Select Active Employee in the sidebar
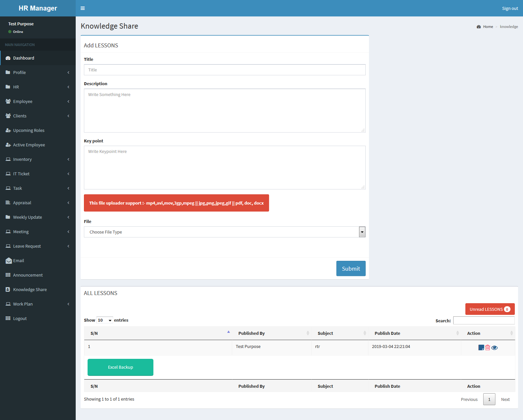The height and width of the screenshot is (420, 523). pos(29,145)
